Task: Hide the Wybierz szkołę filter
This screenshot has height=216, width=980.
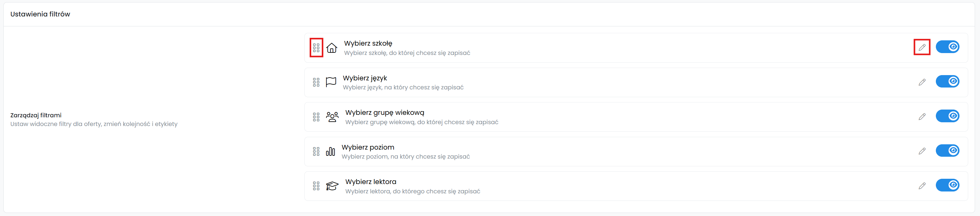Action: 947,47
